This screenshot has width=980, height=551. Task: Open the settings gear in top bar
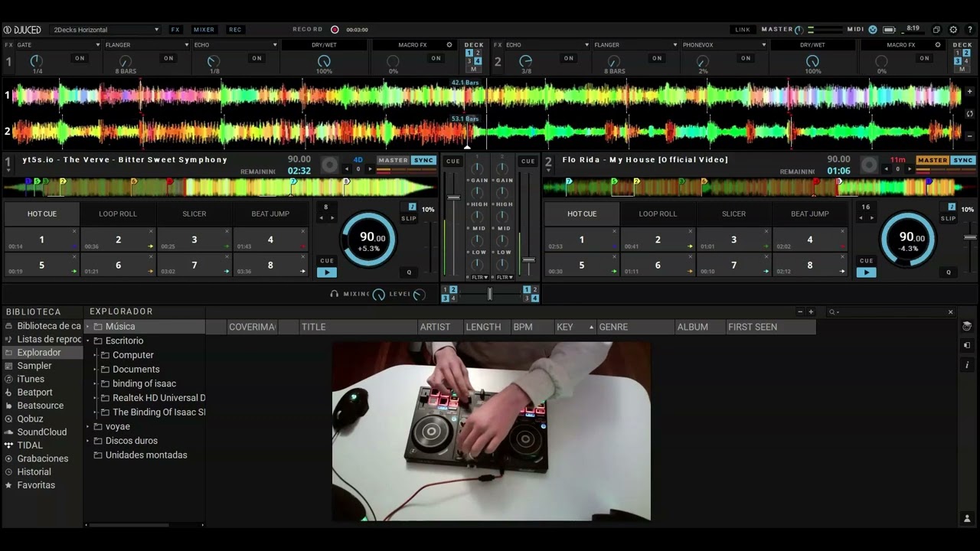pos(953,30)
